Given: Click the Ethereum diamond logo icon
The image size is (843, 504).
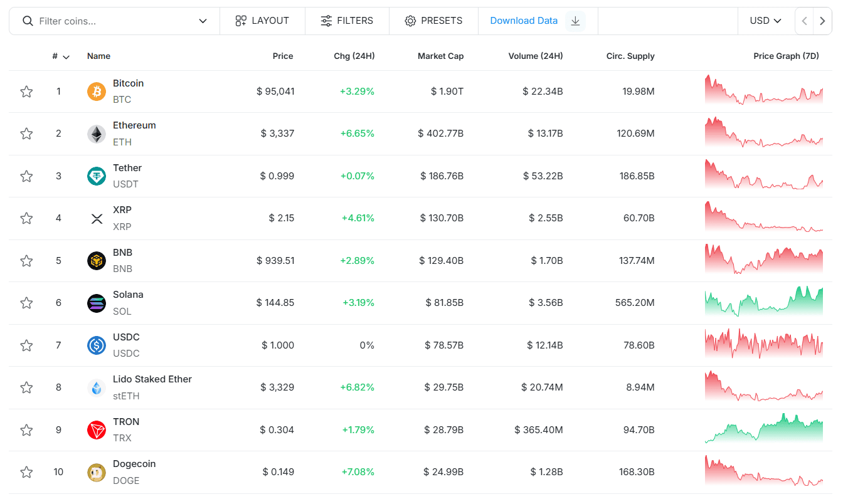Looking at the screenshot, I should (97, 134).
